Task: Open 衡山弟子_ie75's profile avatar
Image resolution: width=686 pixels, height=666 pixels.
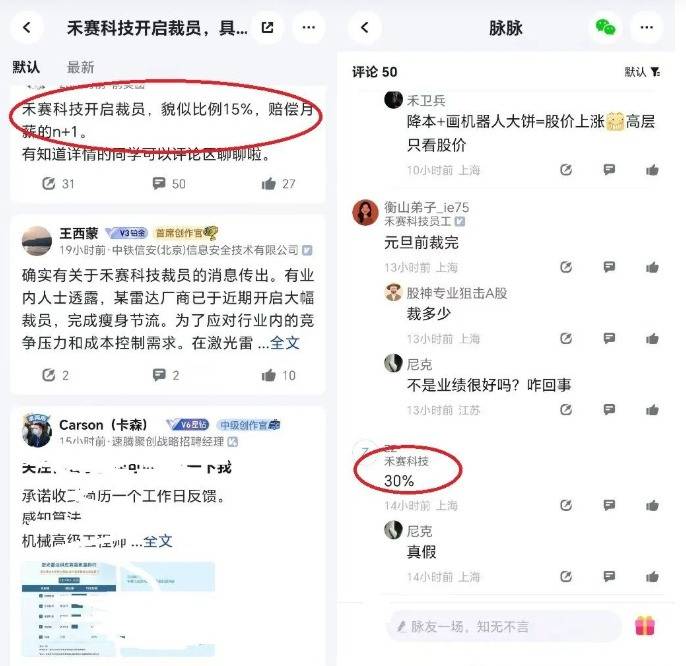Action: pos(365,213)
